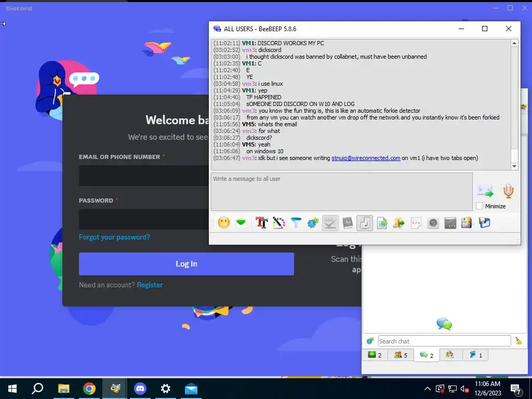Click the message 'whats the email'
This screenshot has height=399, width=532.
(x=277, y=124)
